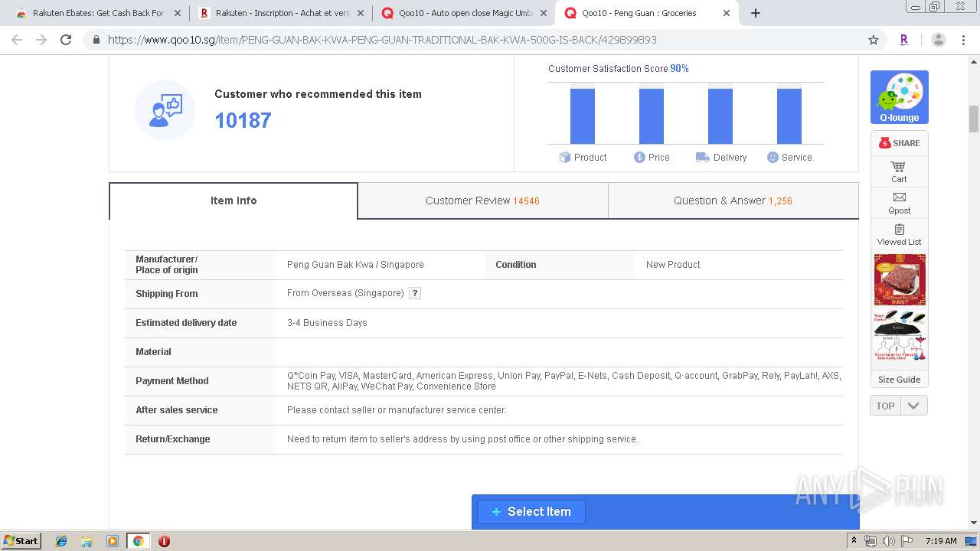The image size is (980, 551).
Task: Open Windows Media Player from the taskbar
Action: tap(113, 541)
